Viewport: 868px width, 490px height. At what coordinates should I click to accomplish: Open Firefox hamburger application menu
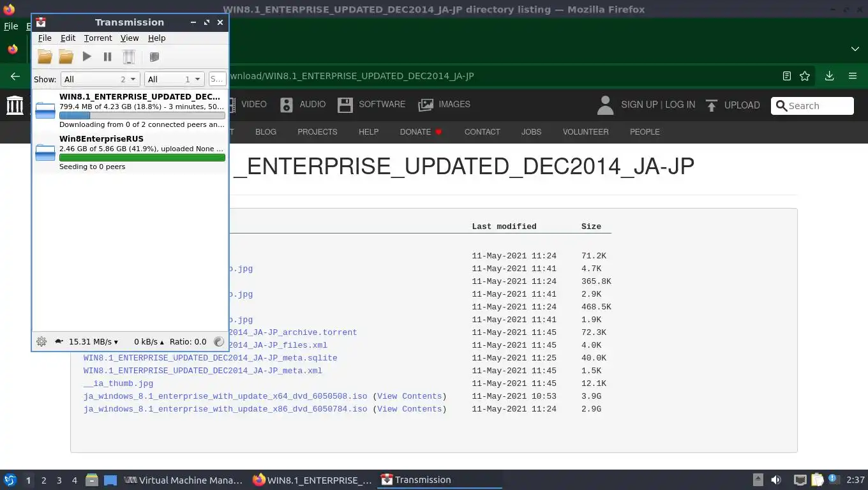(x=853, y=76)
